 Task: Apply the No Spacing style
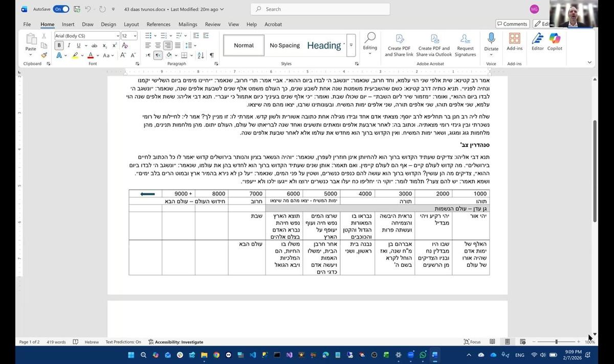pos(284,45)
